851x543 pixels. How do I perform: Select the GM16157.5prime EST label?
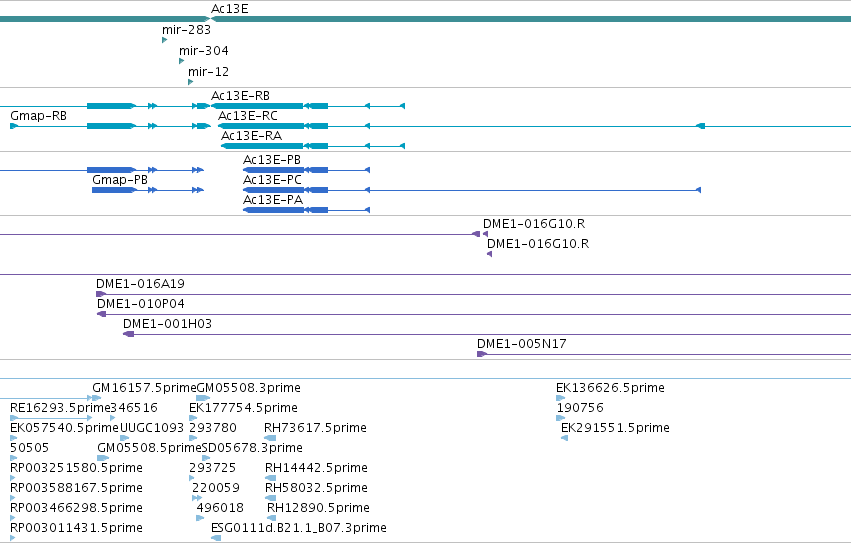coord(144,388)
